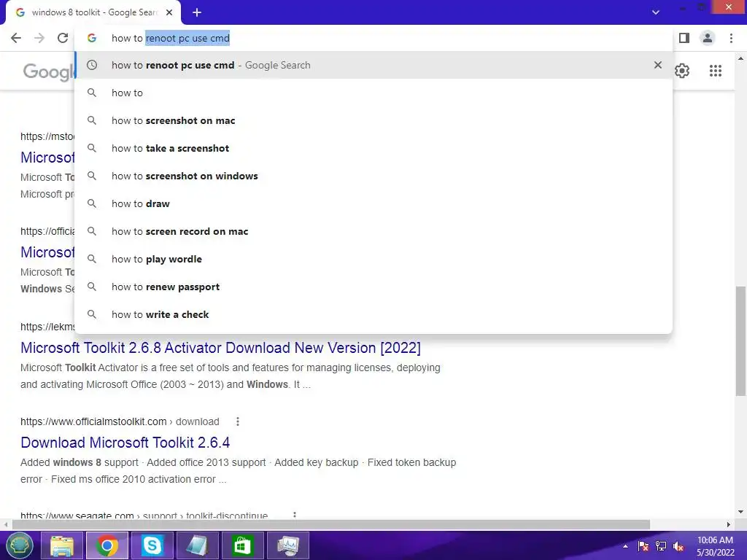The width and height of the screenshot is (747, 560).
Task: Click the scroll down arrow
Action: (740, 512)
